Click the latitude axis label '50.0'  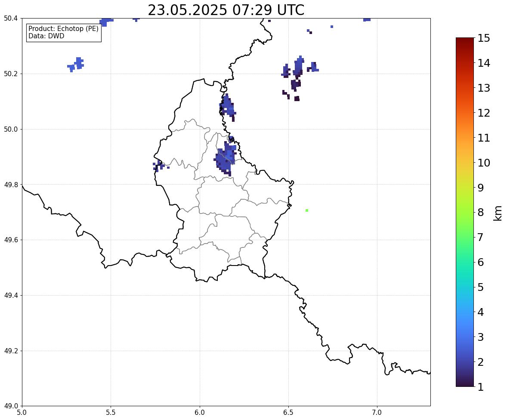(x=11, y=130)
